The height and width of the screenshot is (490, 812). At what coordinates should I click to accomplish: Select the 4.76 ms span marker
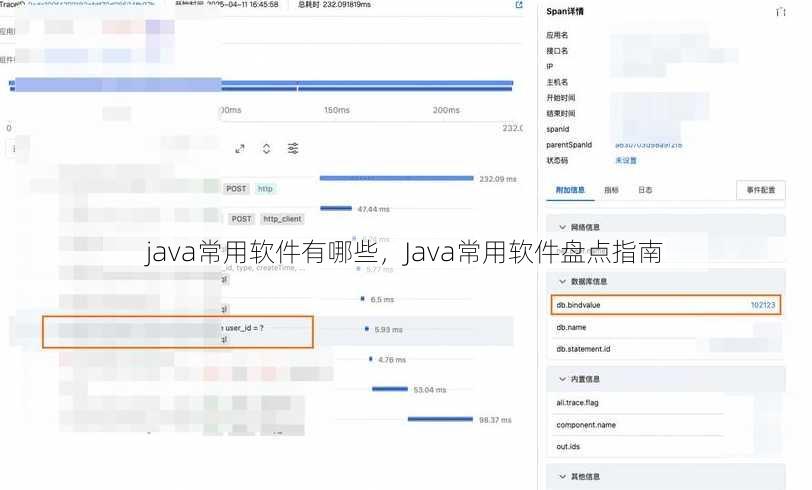pos(370,358)
